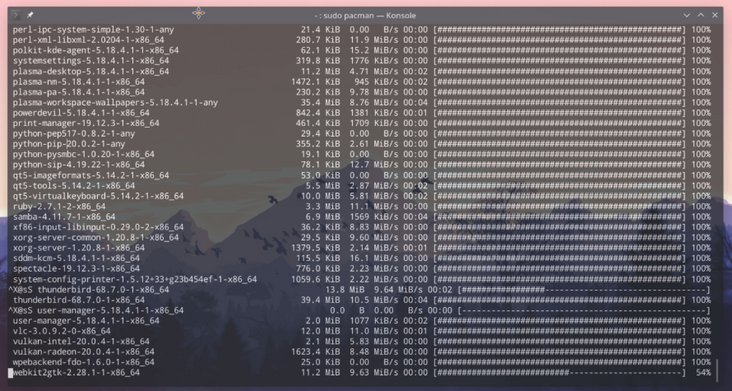Viewport: 732px width, 391px height.
Task: Click the empty user-manager progress bar
Action: click(x=584, y=310)
